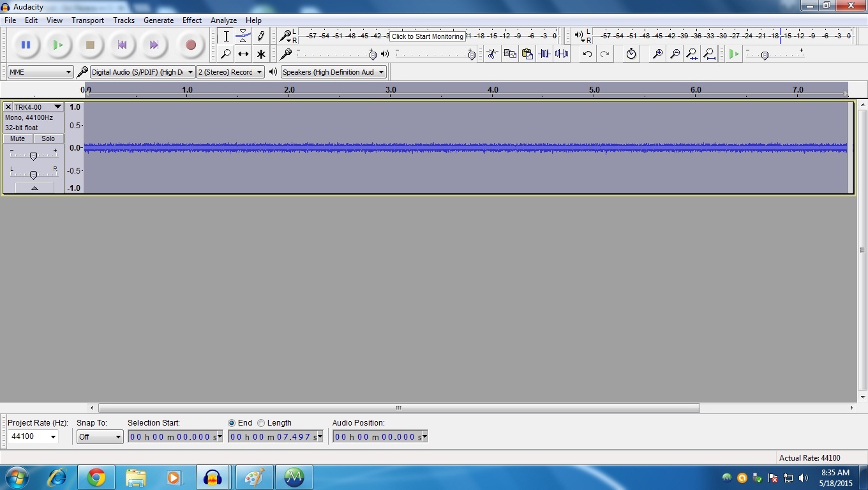Open the Analyze menu
Screen dimensions: 868x490
pos(223,20)
